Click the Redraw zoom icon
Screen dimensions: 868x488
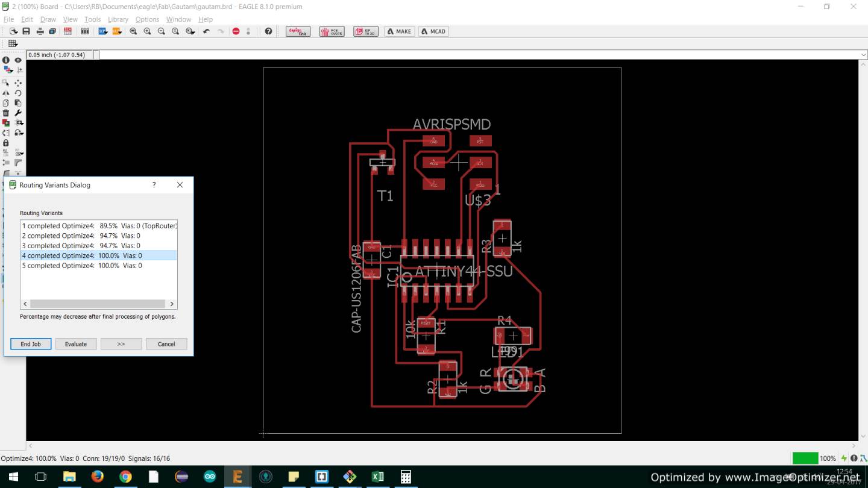pyautogui.click(x=175, y=31)
